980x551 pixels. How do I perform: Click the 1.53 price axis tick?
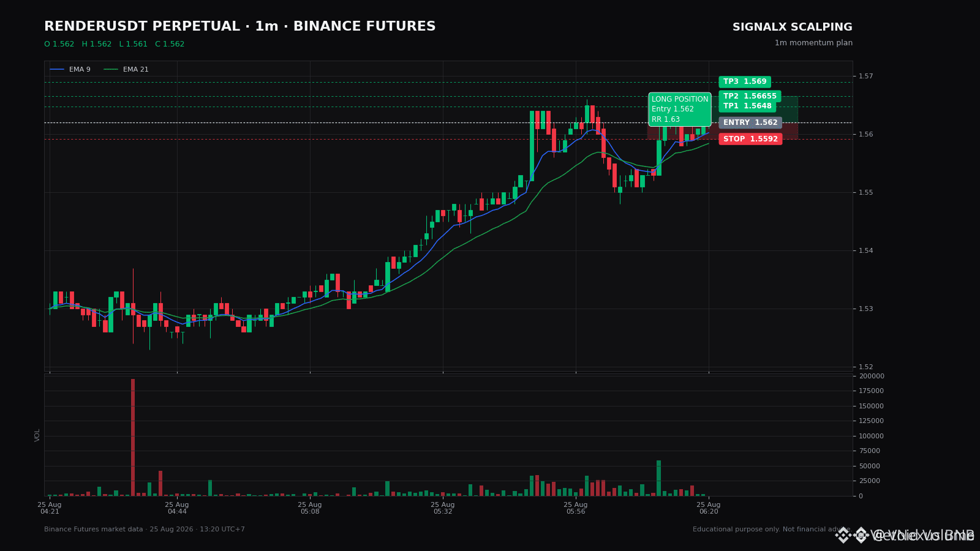tap(865, 309)
